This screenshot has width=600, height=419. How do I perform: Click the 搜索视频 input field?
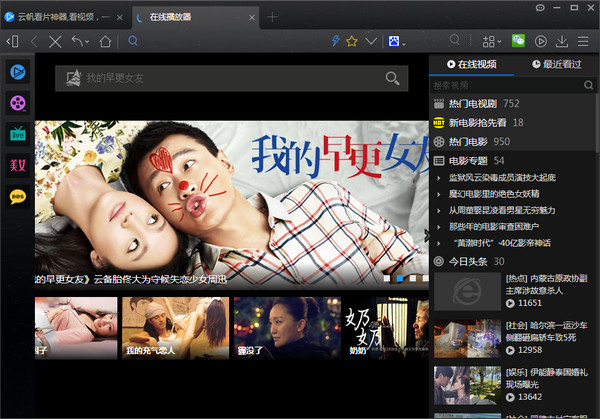point(505,85)
